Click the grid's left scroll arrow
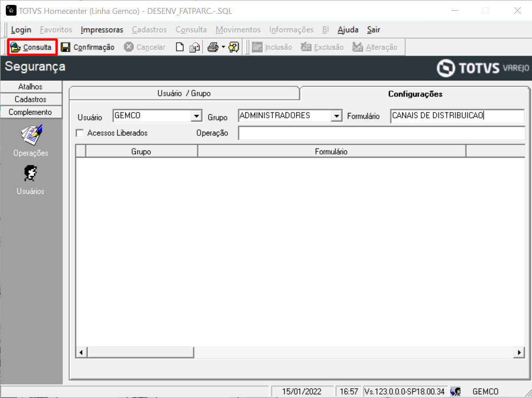 (81, 352)
